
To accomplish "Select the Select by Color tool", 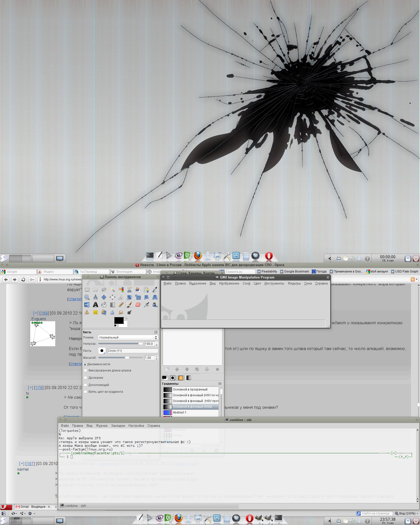I will [121, 289].
